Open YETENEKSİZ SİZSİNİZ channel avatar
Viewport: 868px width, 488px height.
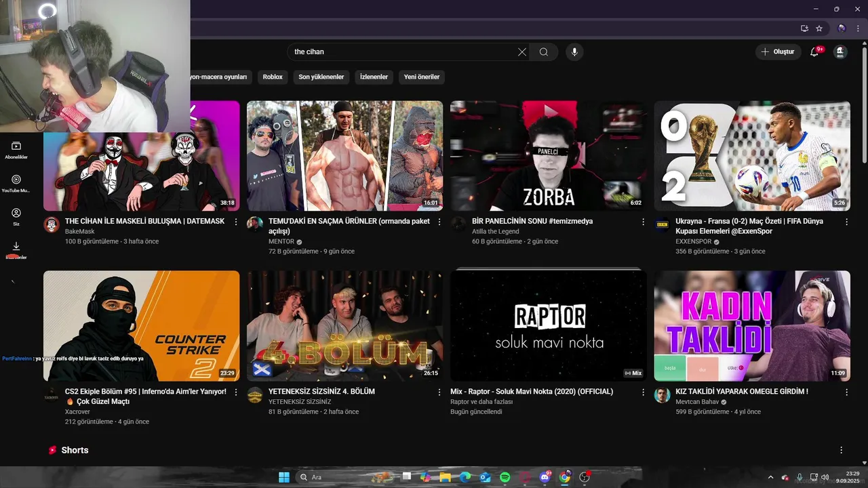(x=255, y=395)
